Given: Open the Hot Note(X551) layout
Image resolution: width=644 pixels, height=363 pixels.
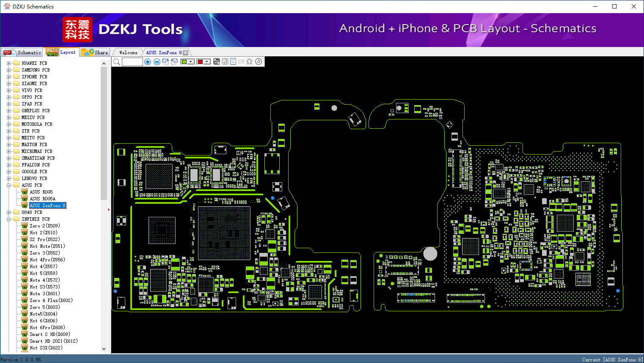Looking at the screenshot, I should click(x=47, y=246).
